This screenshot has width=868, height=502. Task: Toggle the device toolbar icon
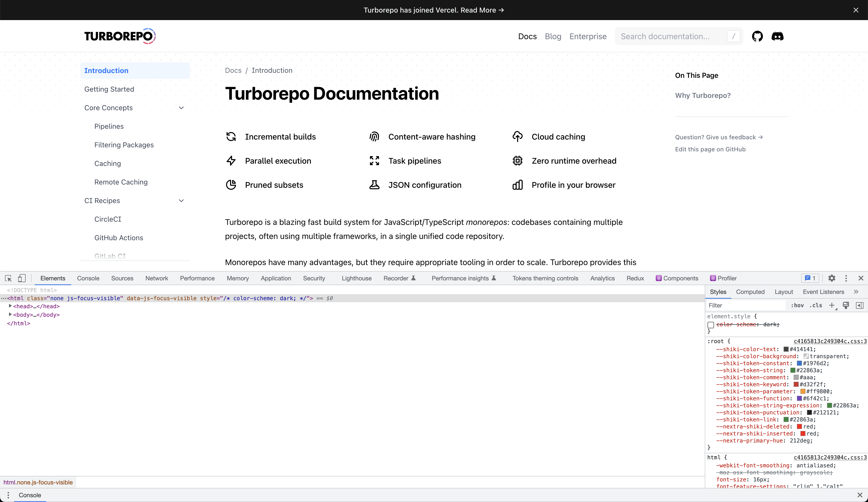tap(22, 278)
